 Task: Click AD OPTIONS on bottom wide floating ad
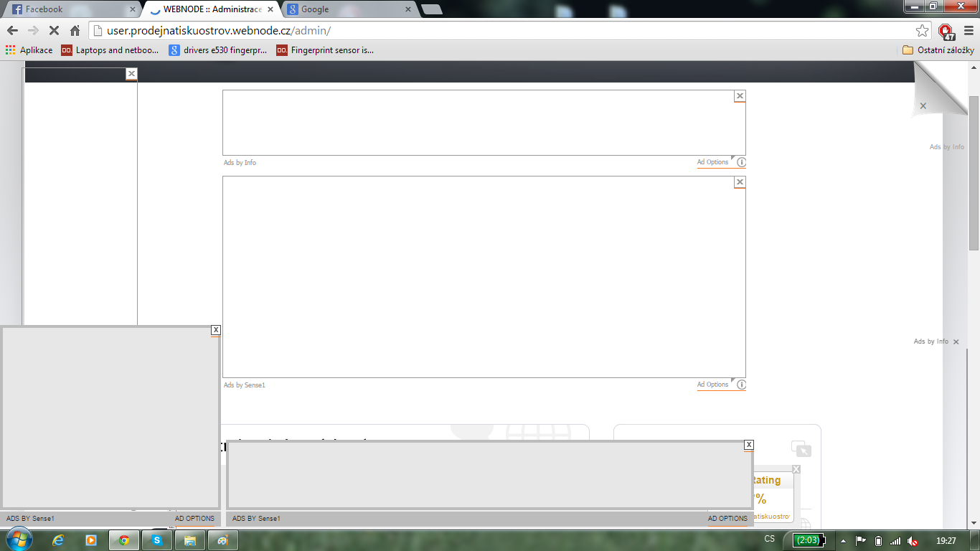727,519
